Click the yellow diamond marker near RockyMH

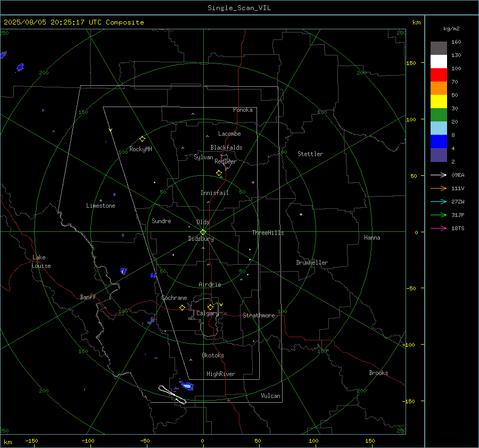pyautogui.click(x=142, y=139)
